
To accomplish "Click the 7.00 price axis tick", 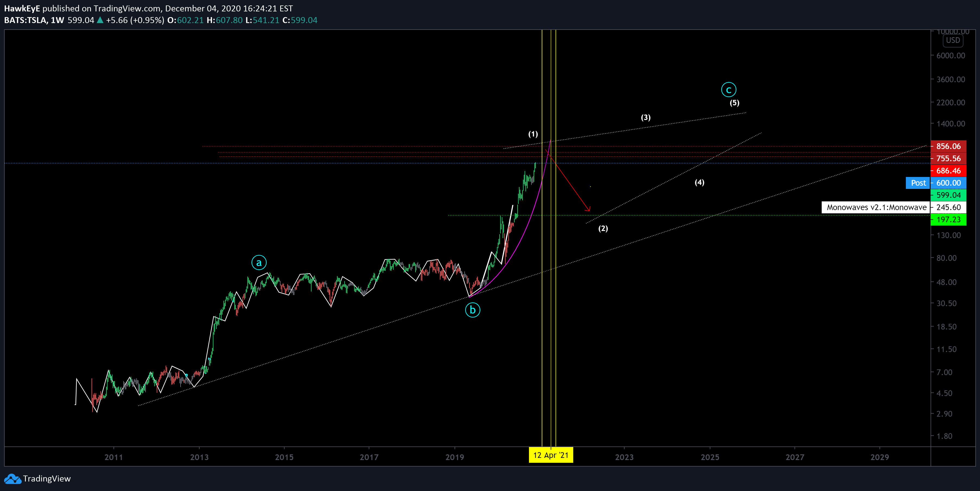I will click(x=945, y=372).
